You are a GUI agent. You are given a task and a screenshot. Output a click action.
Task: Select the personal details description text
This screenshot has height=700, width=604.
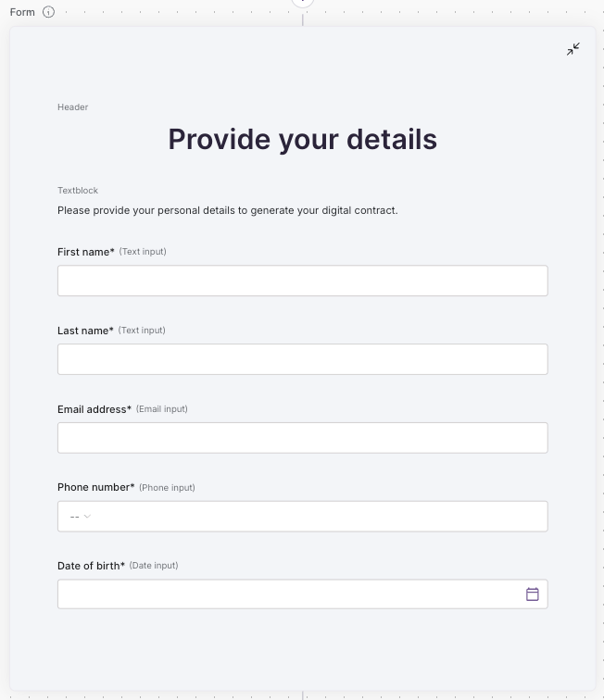click(x=227, y=210)
